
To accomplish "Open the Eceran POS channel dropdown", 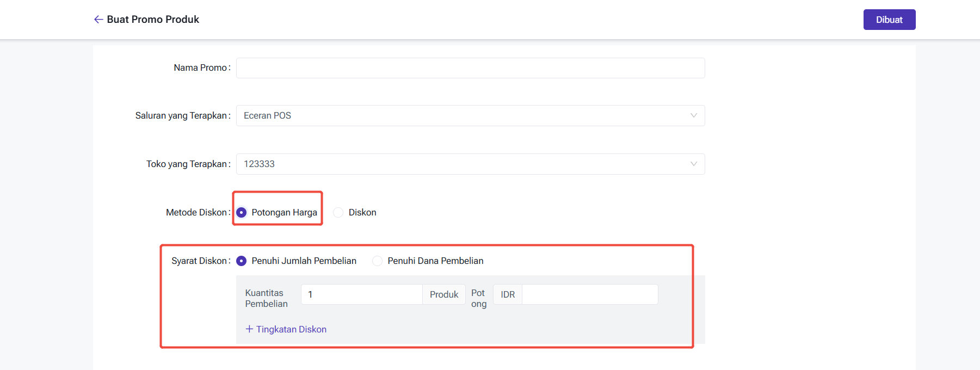I will coord(463,115).
